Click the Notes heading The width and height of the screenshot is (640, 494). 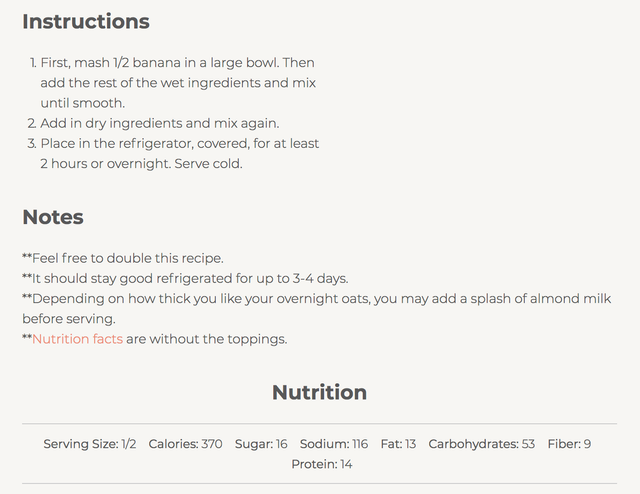pyautogui.click(x=53, y=217)
